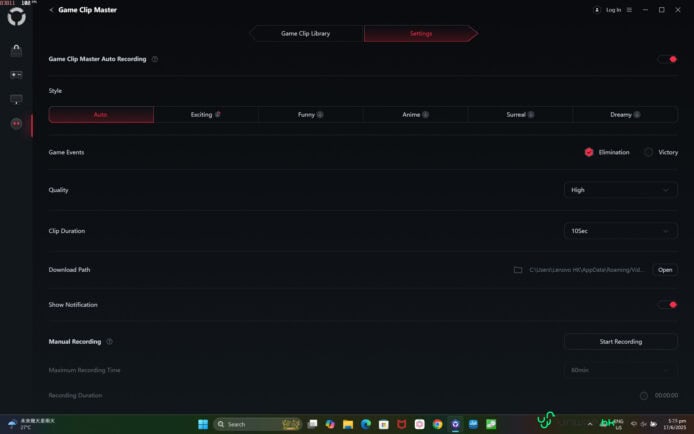The width and height of the screenshot is (694, 434).
Task: Open Task View on the taskbar
Action: pos(312,424)
